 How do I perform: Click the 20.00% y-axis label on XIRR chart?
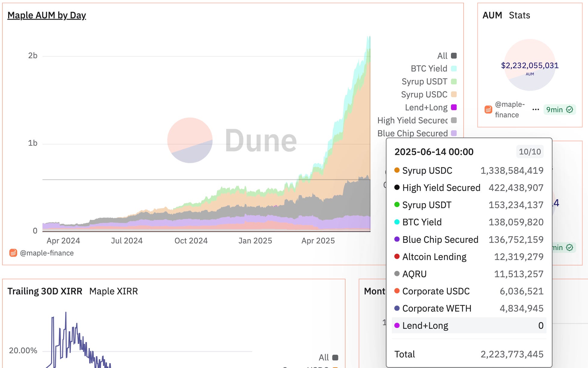[23, 351]
